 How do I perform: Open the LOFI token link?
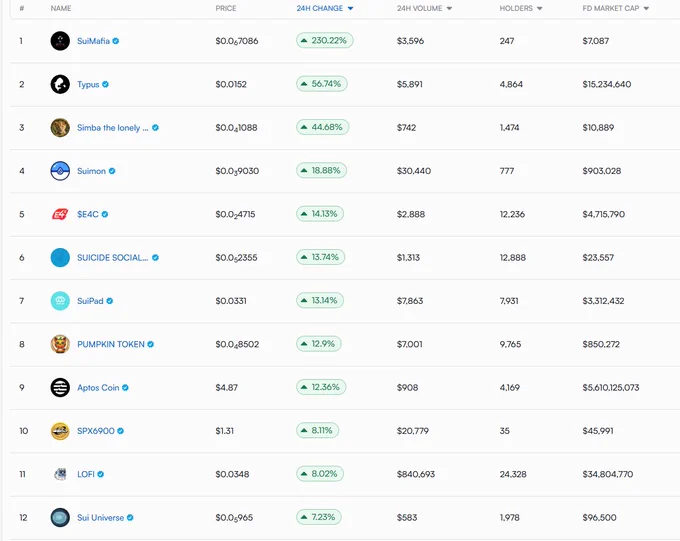(x=86, y=474)
